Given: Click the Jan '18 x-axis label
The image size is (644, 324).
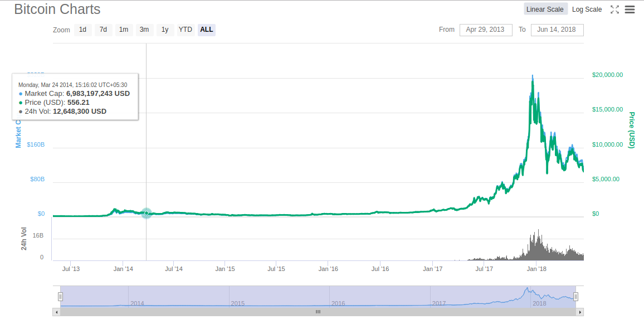Looking at the screenshot, I should (537, 269).
